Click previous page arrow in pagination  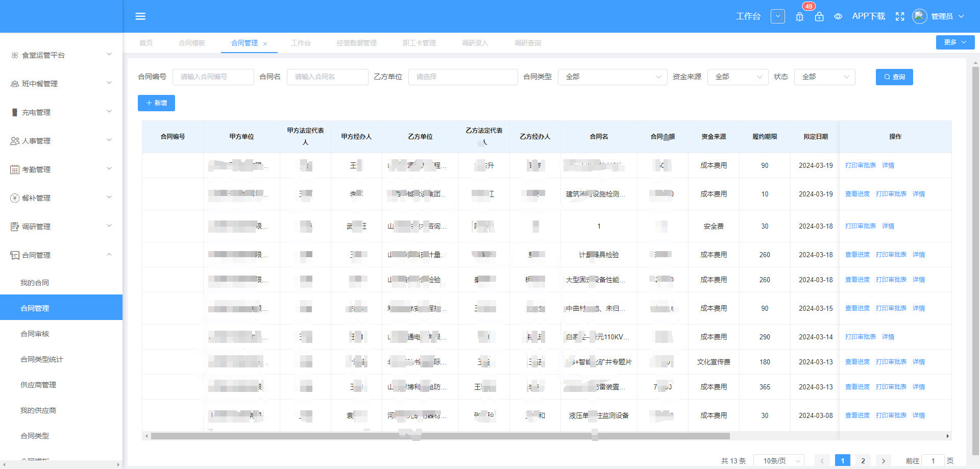coord(822,461)
